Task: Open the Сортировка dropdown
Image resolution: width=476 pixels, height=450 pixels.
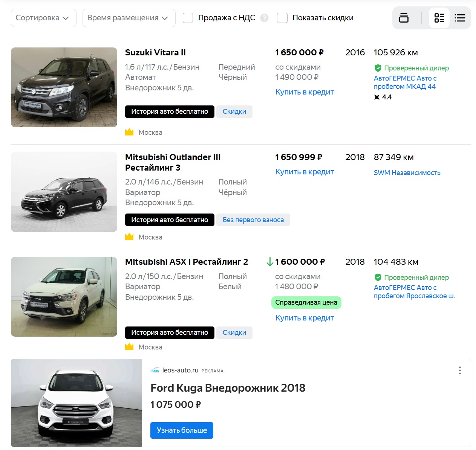Action: 44,18
